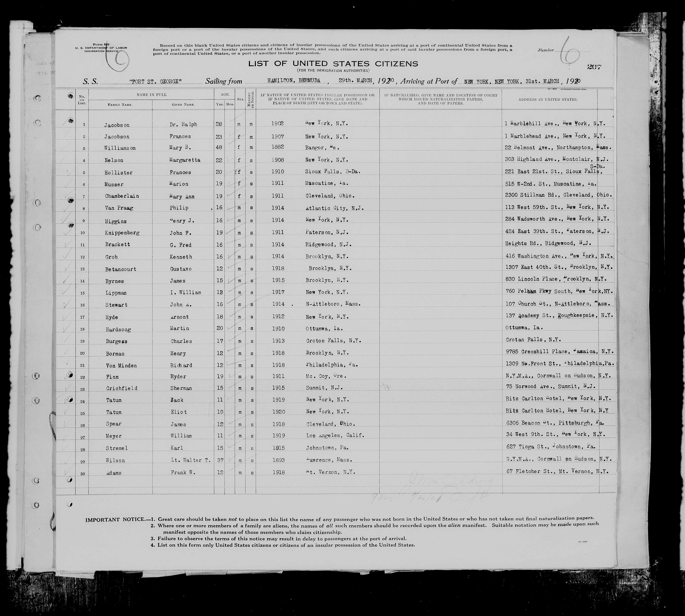Select given name "G. Fred"
The height and width of the screenshot is (616, 685).
point(181,245)
